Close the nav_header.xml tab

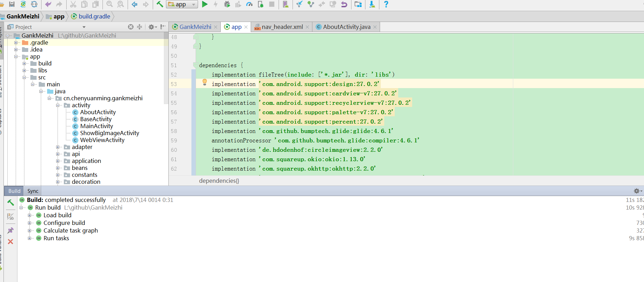(x=307, y=27)
